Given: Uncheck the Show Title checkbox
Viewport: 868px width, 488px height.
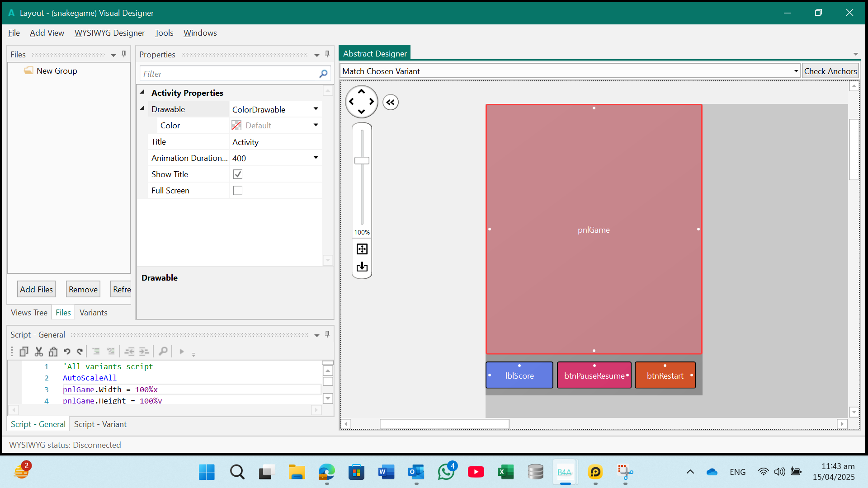Looking at the screenshot, I should pyautogui.click(x=238, y=174).
